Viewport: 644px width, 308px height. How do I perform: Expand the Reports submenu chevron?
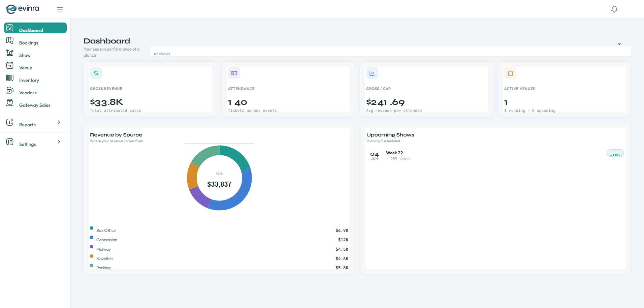click(x=59, y=122)
